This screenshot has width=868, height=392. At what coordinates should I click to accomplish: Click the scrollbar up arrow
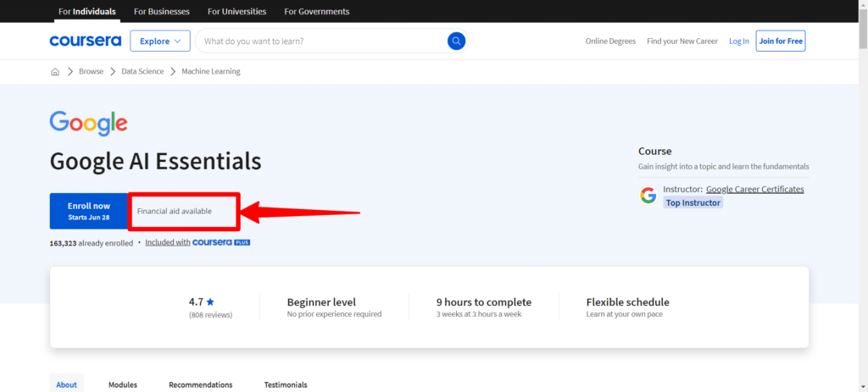863,4
